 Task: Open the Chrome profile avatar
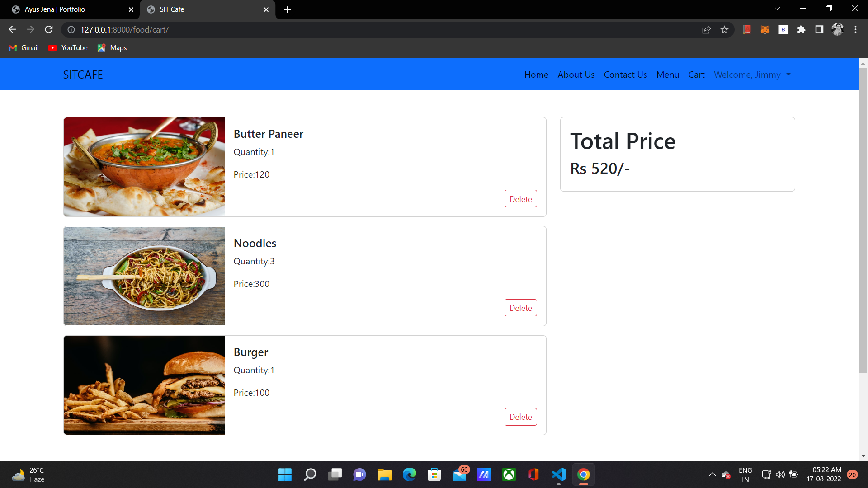[x=837, y=29]
